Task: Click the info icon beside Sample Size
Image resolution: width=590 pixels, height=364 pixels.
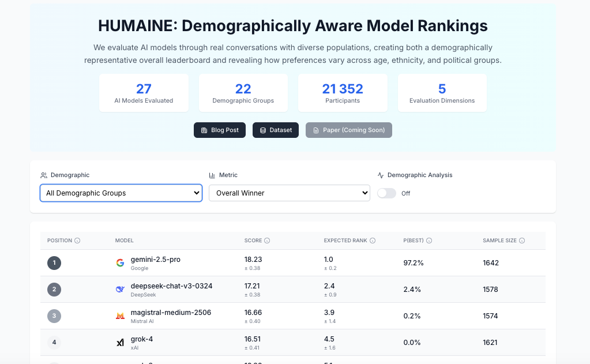Action: (522, 241)
